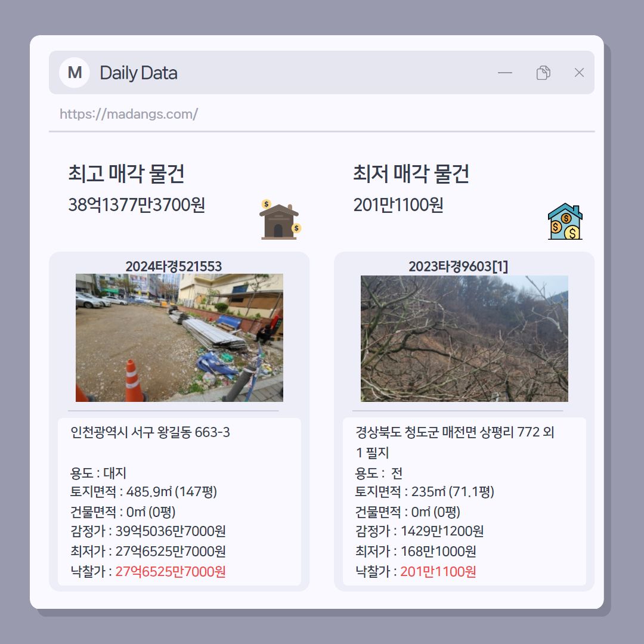Select case number 2024타경521553
Image resolution: width=644 pixels, height=644 pixels.
[x=174, y=266]
